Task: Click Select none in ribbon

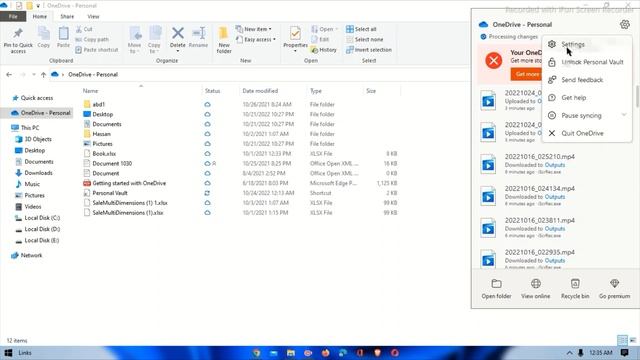Action: [364, 40]
